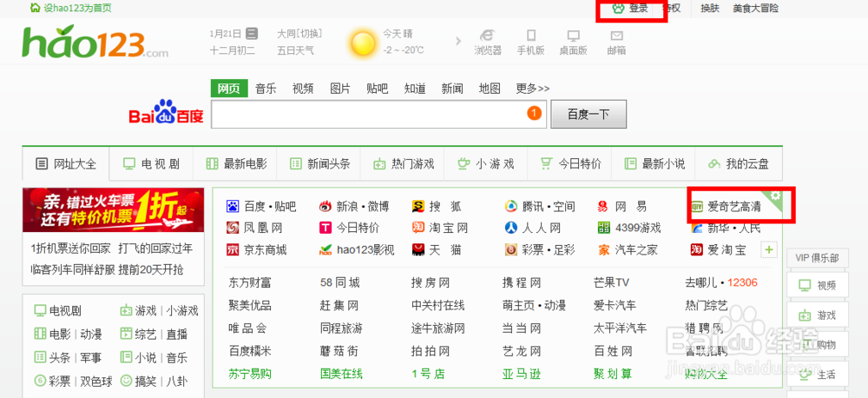The image size is (868, 398).
Task: Click the hao123.com logo
Action: click(95, 41)
